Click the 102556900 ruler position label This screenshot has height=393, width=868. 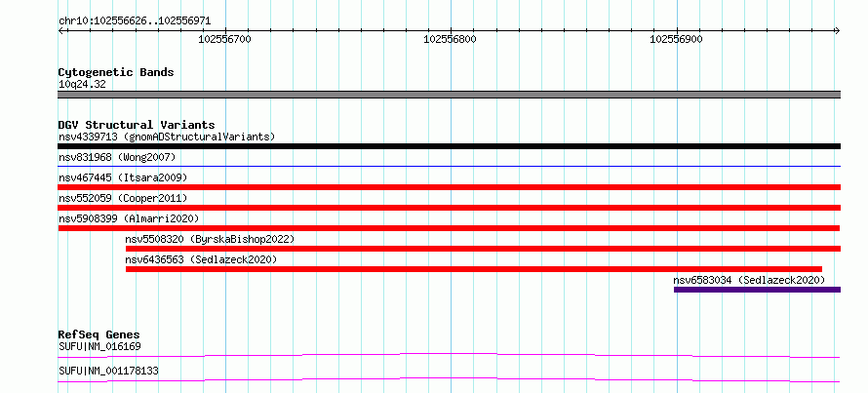[676, 39]
